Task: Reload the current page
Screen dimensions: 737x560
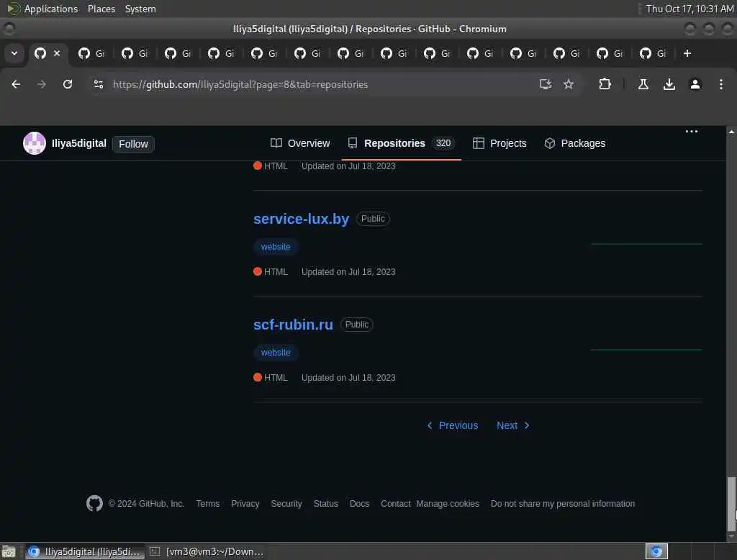Action: (x=68, y=84)
